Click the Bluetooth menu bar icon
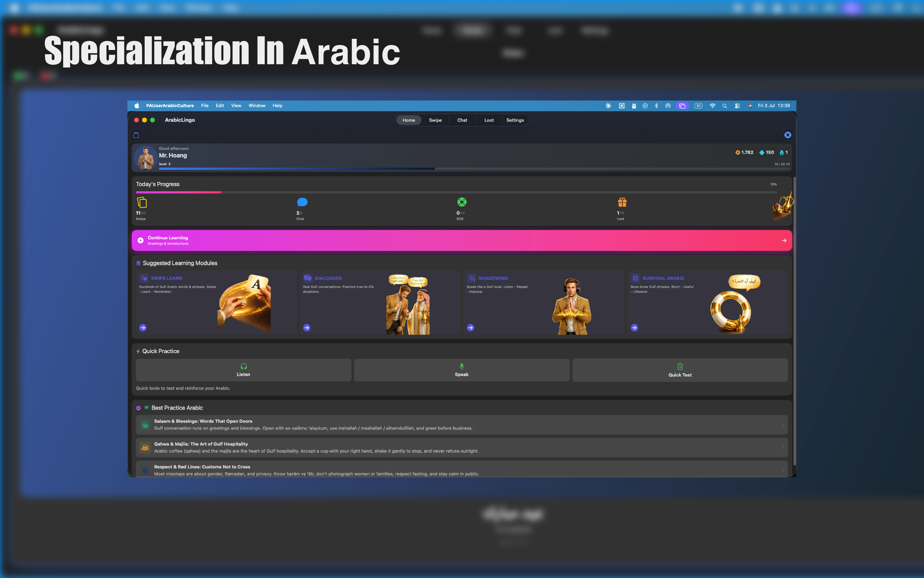The width and height of the screenshot is (924, 578). click(x=656, y=106)
